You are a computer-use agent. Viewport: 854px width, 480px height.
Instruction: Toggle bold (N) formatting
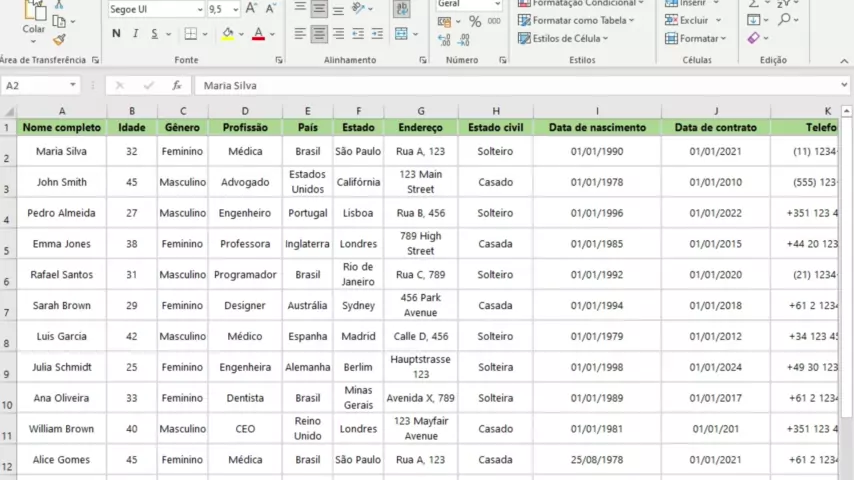116,34
